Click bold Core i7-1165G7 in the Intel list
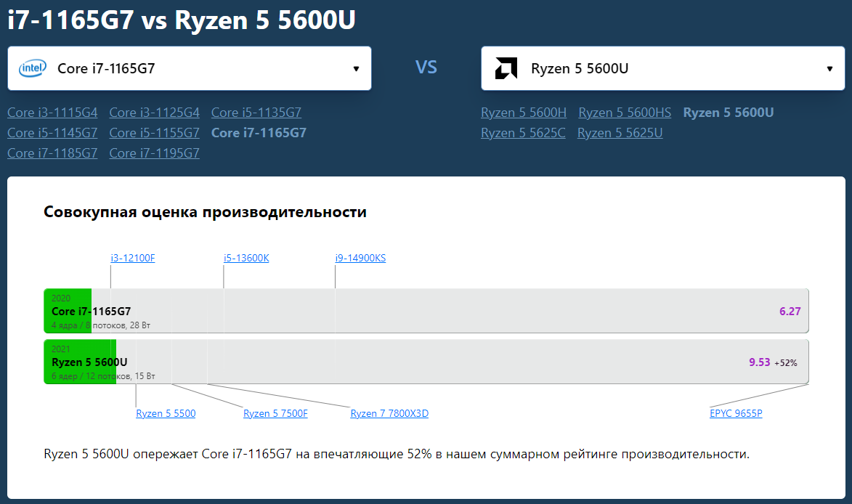 pos(259,132)
